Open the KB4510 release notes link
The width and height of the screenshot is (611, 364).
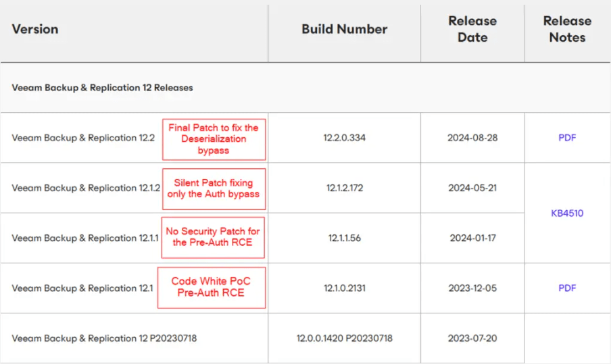(567, 213)
